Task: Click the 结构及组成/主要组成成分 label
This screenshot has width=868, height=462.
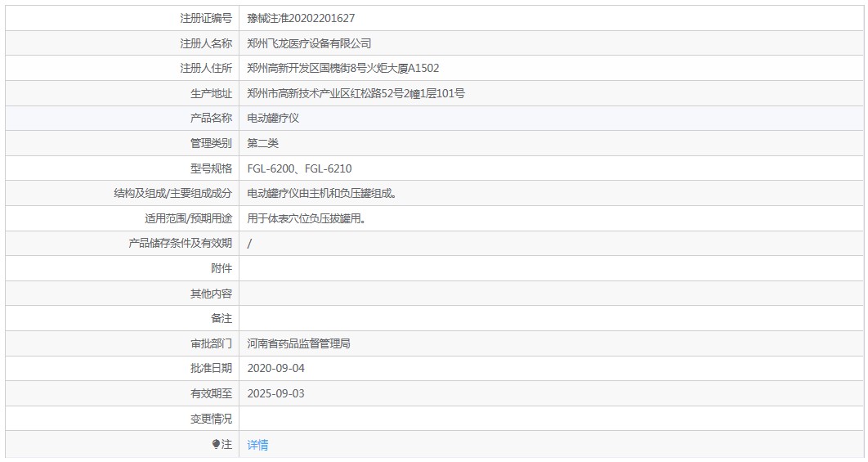Action: 172,193
